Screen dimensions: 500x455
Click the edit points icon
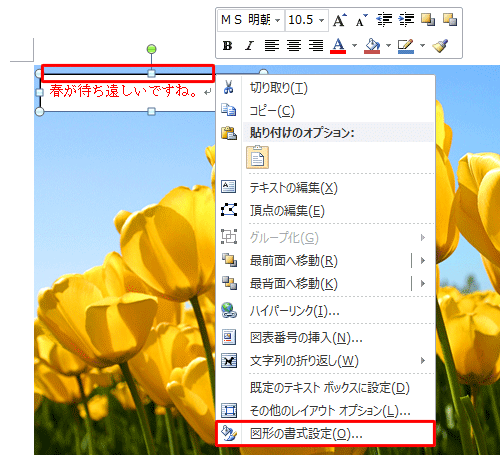click(229, 210)
